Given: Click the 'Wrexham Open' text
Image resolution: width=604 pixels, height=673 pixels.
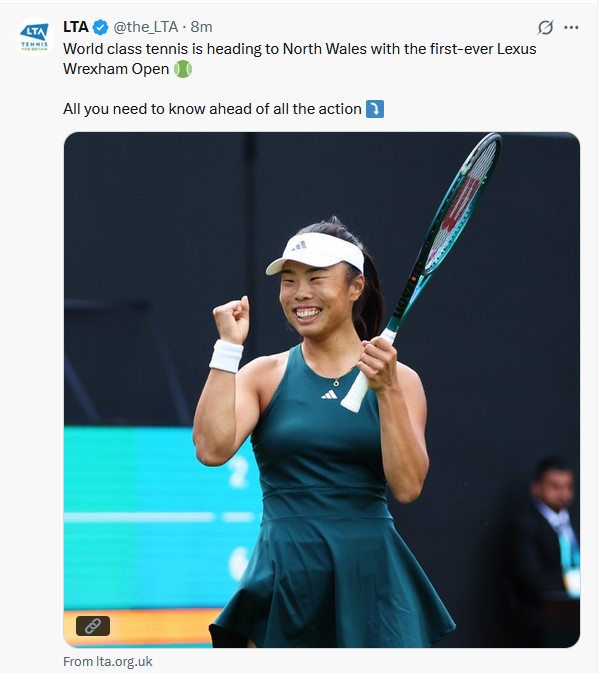Looking at the screenshot, I should click(116, 69).
